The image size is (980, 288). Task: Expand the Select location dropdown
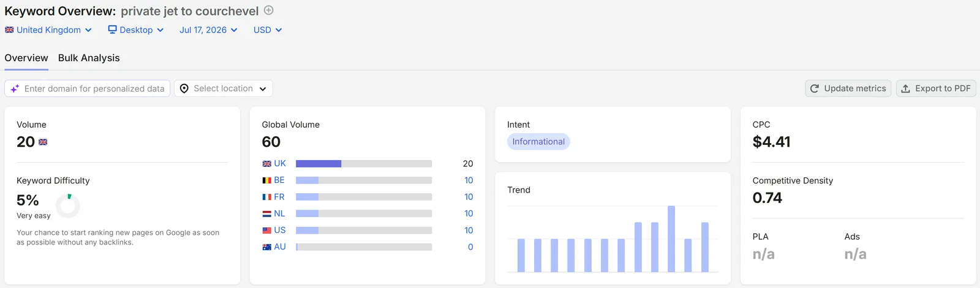pos(224,89)
